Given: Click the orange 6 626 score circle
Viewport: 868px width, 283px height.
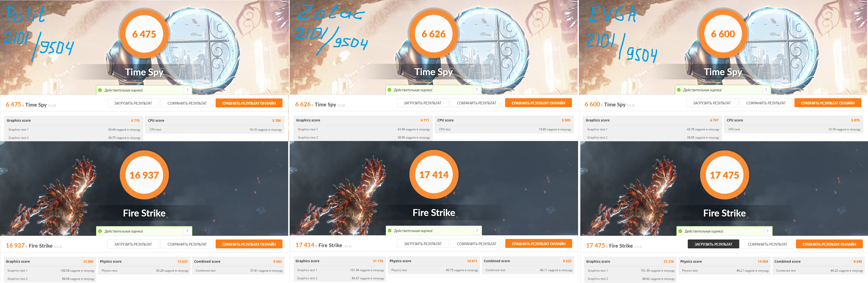Looking at the screenshot, I should tap(433, 34).
